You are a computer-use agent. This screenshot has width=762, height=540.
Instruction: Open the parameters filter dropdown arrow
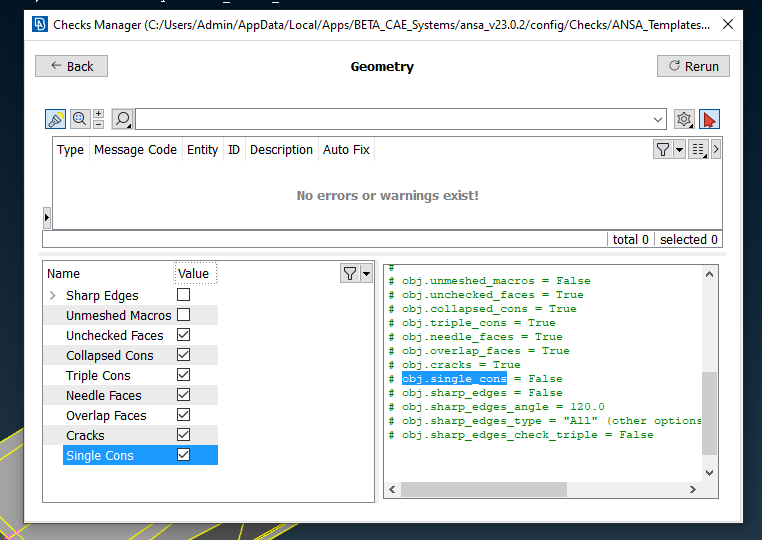tap(366, 274)
